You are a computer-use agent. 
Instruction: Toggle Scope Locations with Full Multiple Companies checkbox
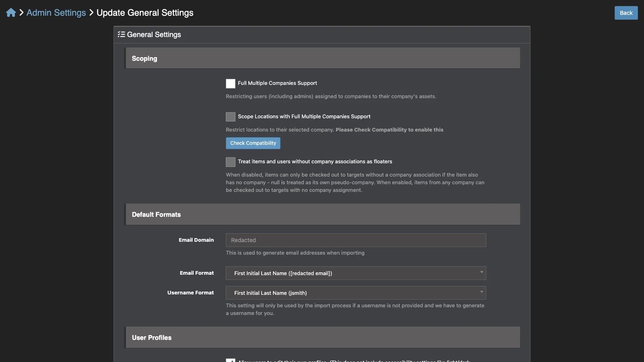pyautogui.click(x=231, y=117)
